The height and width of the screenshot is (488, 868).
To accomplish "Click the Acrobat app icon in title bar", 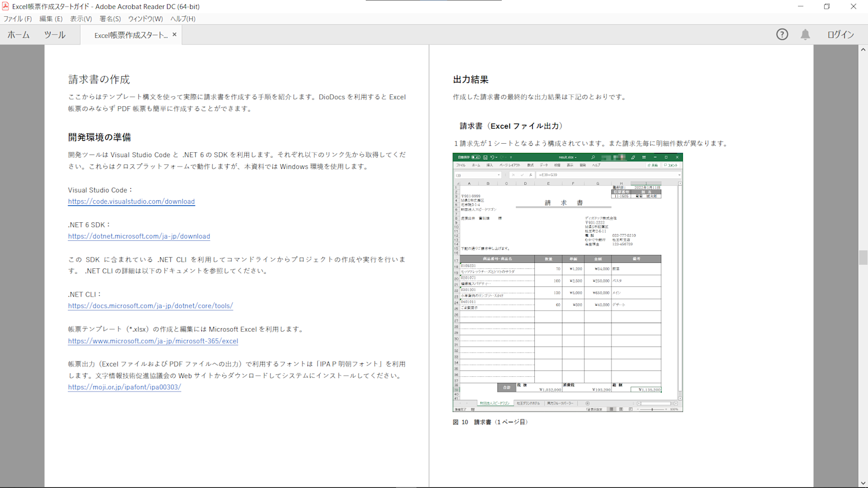I will click(5, 6).
